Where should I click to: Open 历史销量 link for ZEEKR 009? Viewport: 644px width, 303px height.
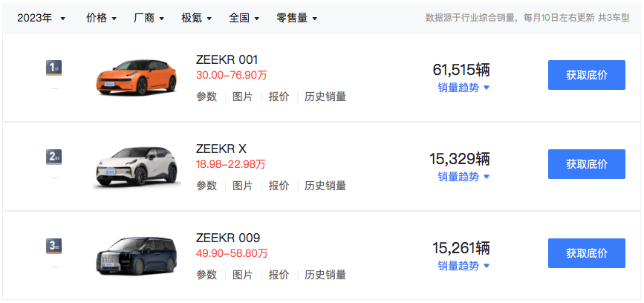325,275
